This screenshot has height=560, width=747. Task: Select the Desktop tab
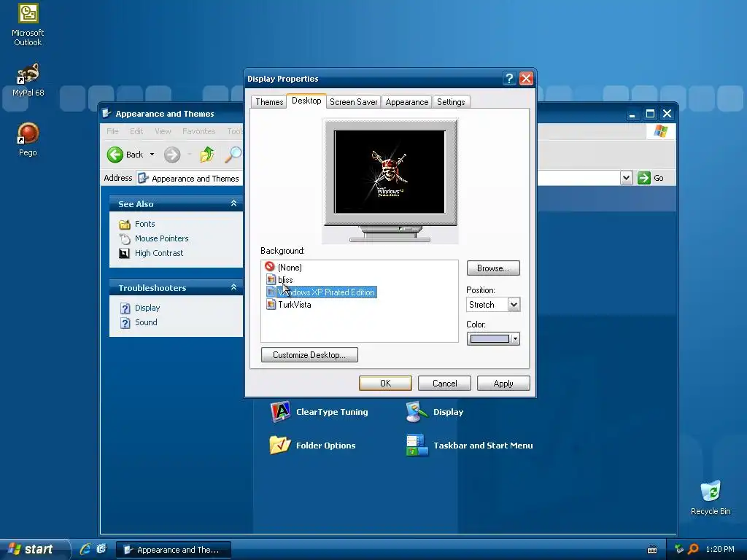point(306,101)
